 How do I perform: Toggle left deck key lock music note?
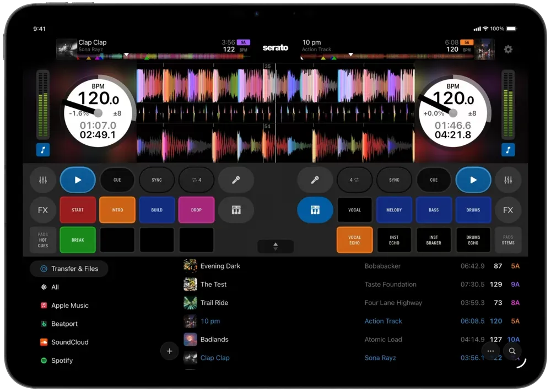click(x=43, y=150)
